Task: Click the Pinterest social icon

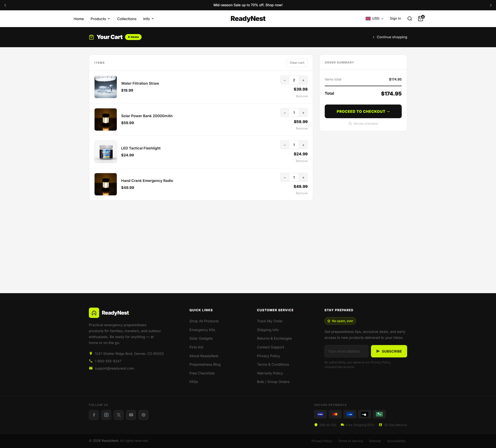Action: [143, 415]
